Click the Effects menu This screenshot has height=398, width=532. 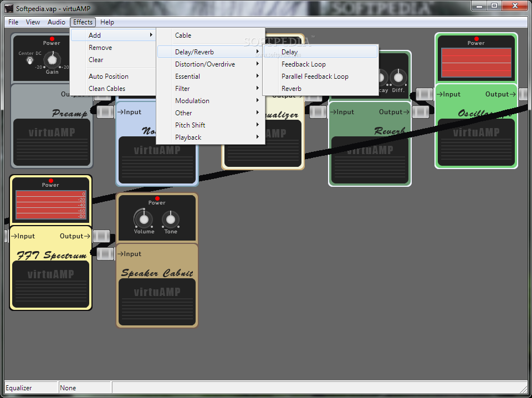click(83, 22)
